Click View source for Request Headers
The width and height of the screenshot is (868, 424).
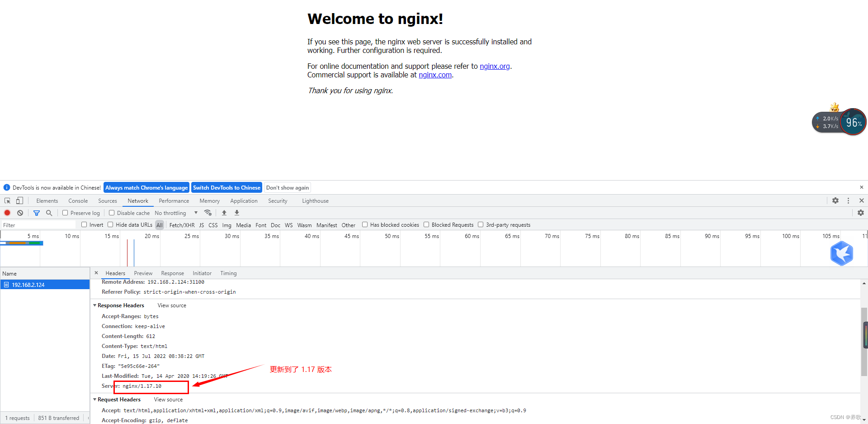168,400
